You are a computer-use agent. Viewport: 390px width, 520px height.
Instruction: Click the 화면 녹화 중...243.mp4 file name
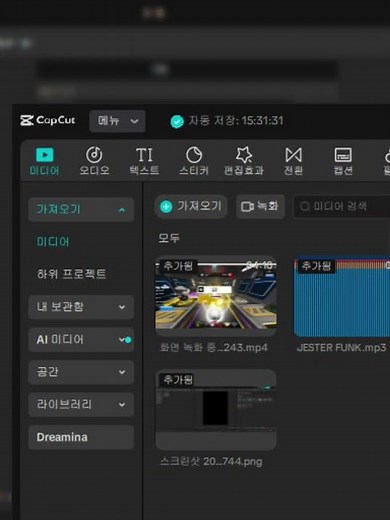click(214, 348)
